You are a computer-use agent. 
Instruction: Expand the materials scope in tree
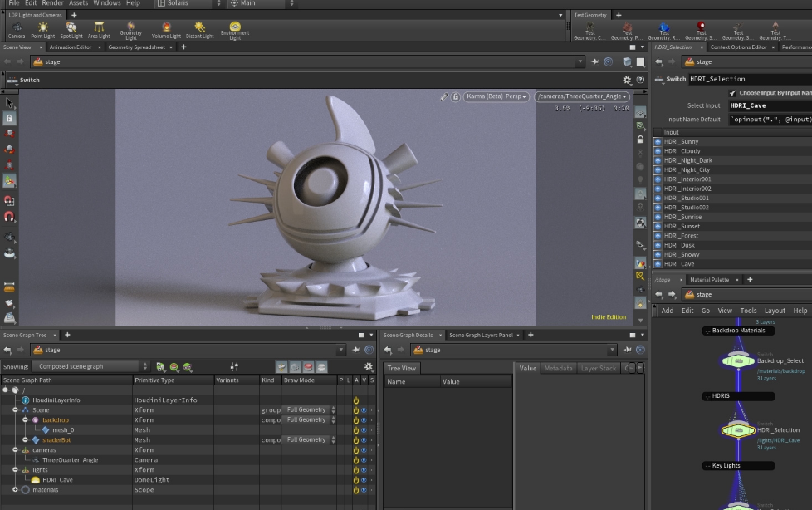coord(15,490)
